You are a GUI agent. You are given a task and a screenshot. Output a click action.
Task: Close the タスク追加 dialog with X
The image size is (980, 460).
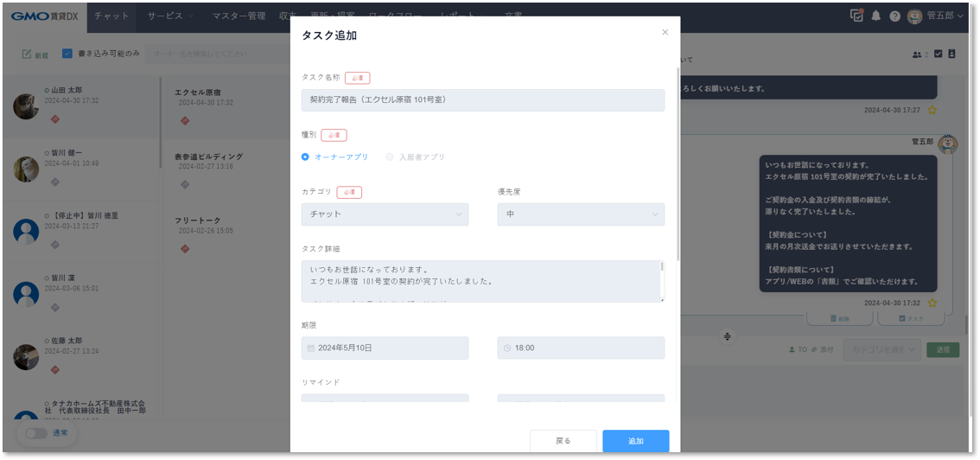pos(665,32)
